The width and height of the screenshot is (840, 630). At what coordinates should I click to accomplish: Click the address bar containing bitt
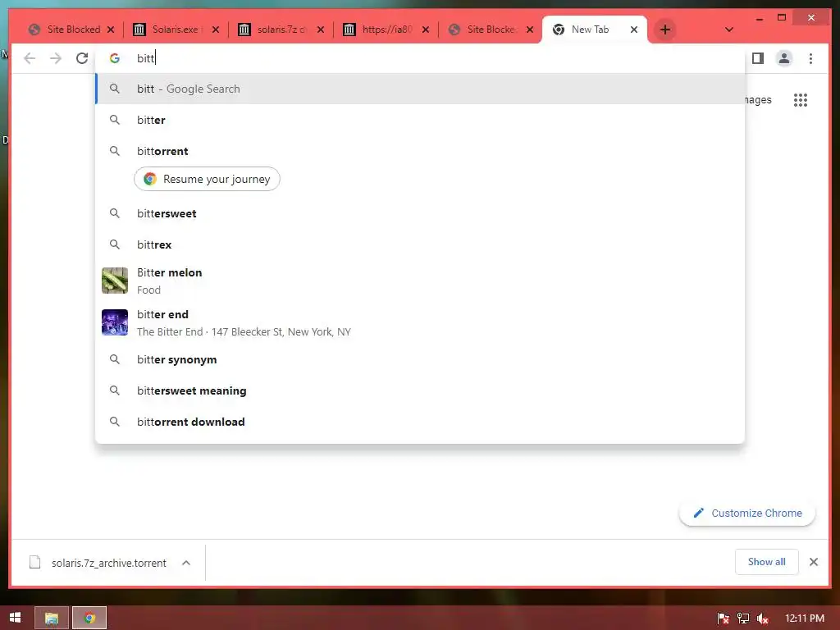coord(420,58)
